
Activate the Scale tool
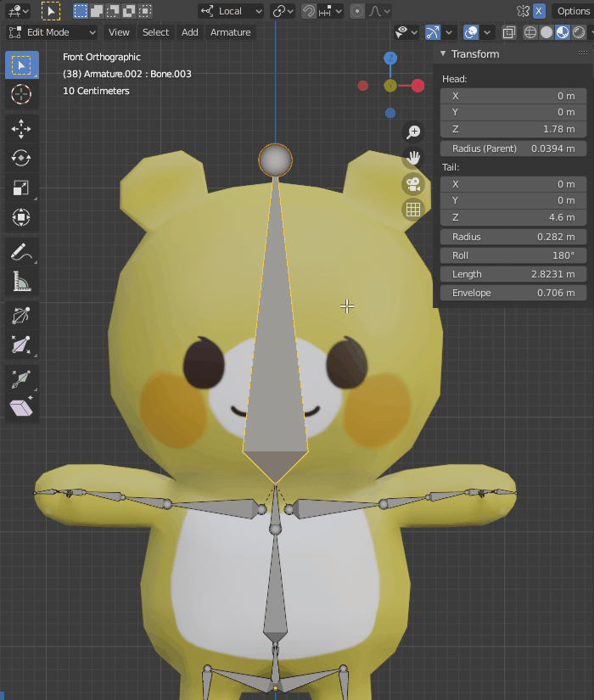click(x=21, y=188)
